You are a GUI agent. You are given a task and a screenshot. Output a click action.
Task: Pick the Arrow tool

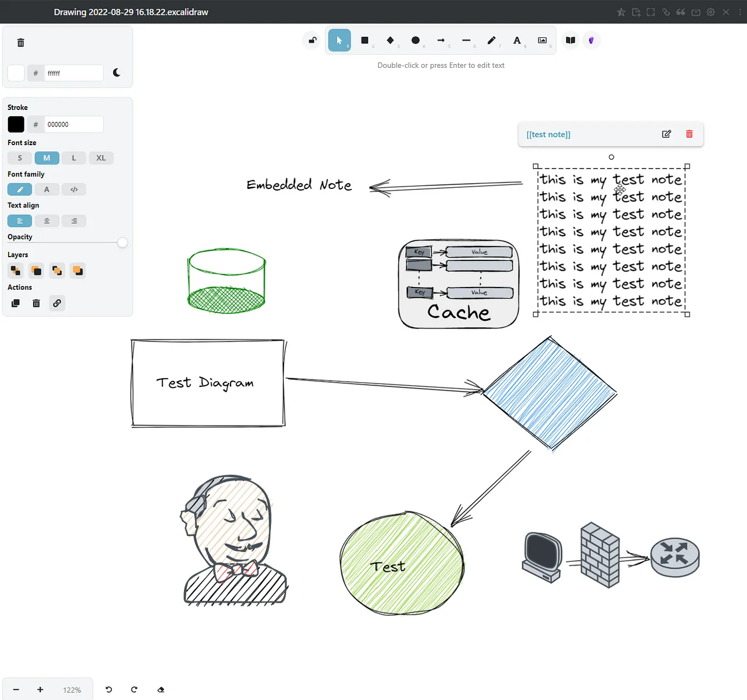coord(441,41)
